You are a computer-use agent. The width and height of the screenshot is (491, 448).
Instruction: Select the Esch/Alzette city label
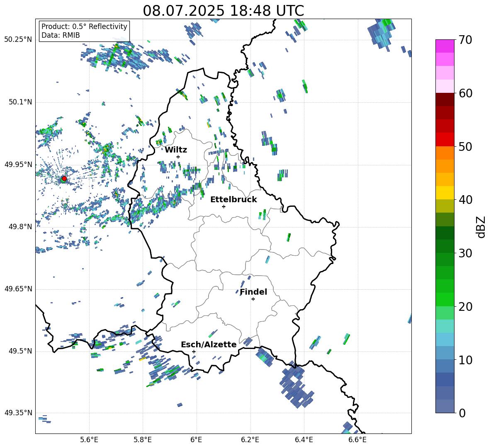click(209, 344)
